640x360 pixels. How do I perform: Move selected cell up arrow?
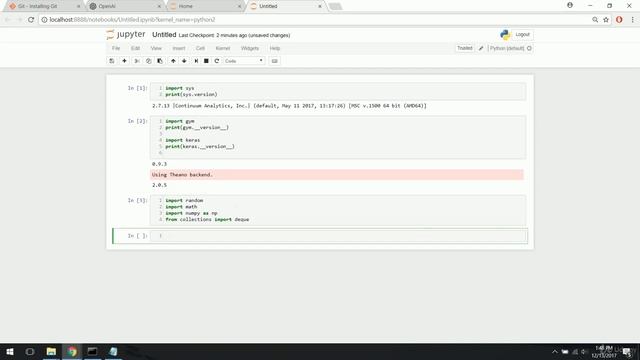pos(173,61)
